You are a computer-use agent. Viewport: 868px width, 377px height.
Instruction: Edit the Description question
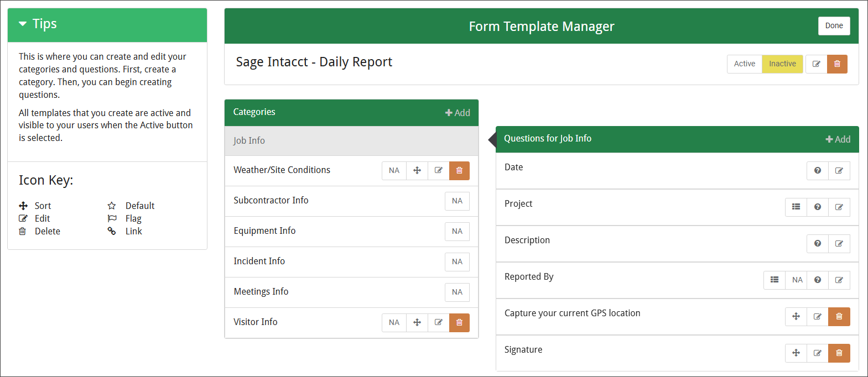839,244
